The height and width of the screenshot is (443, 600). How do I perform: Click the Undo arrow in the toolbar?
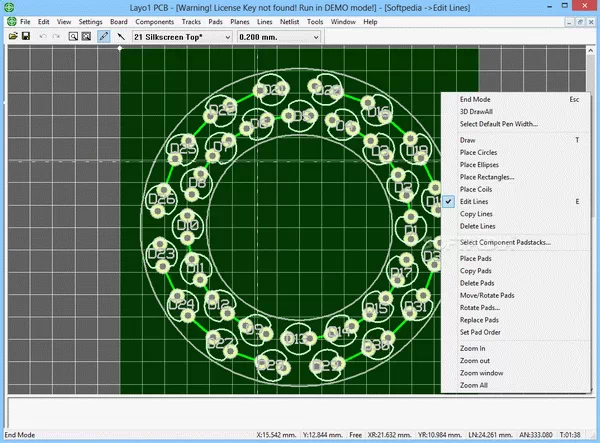coord(43,36)
